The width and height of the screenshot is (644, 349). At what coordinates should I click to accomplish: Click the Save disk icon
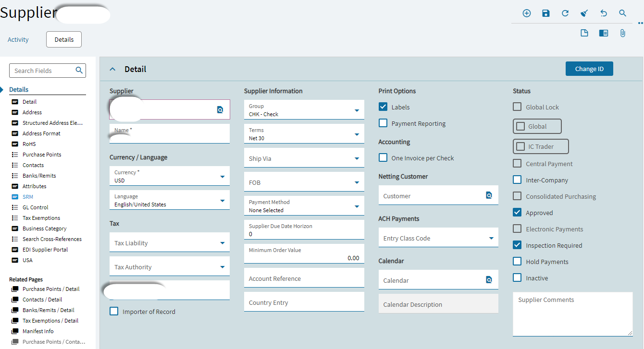point(546,13)
